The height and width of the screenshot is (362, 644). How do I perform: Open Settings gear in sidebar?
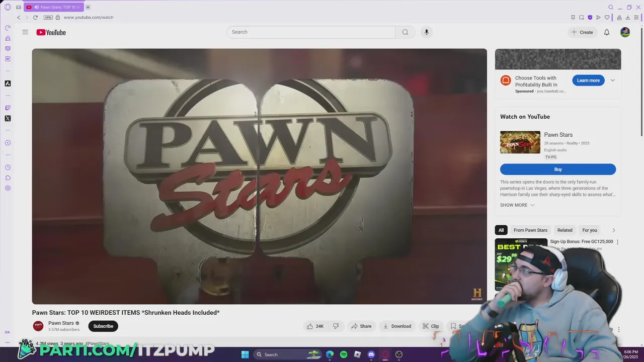coord(8,188)
